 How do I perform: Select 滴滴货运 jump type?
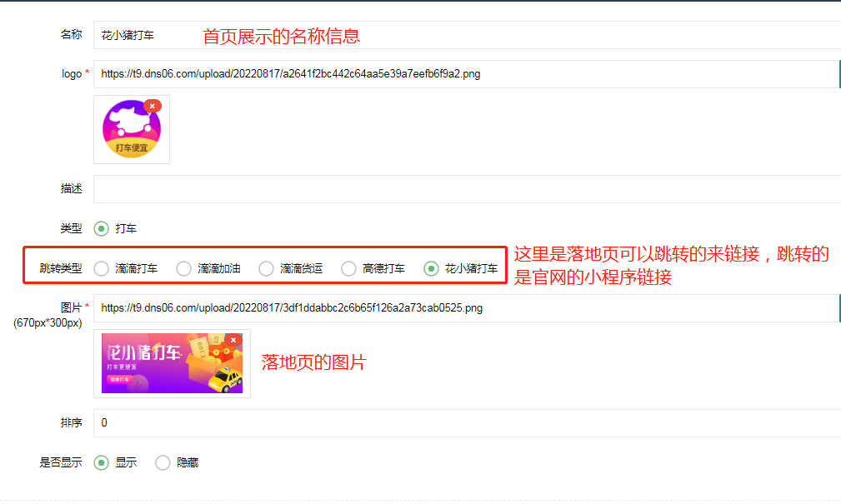pyautogui.click(x=266, y=268)
